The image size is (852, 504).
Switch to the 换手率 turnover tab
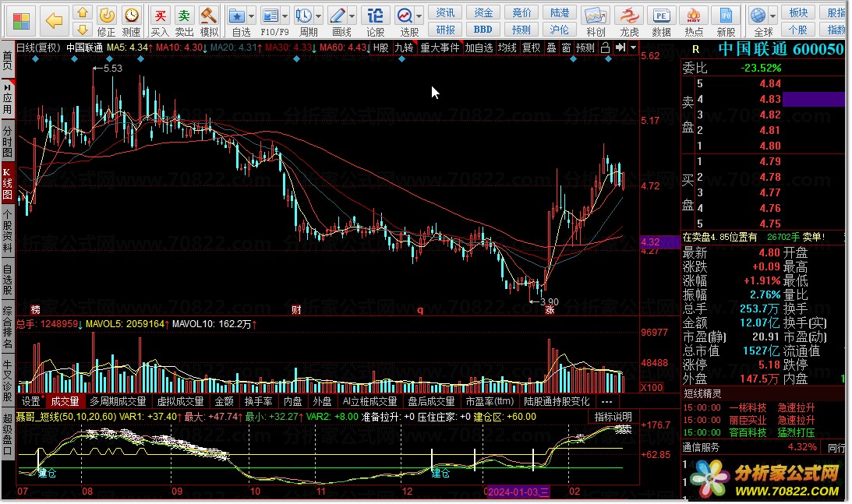click(x=258, y=401)
